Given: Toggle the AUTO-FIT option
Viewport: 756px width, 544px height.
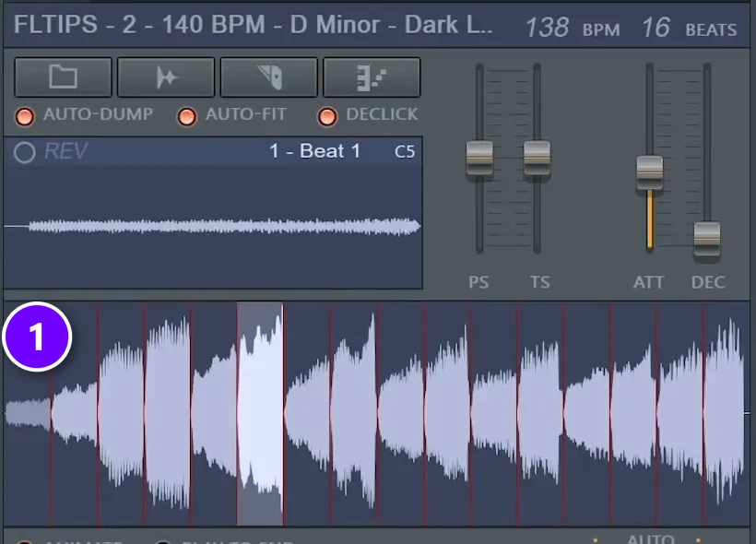Looking at the screenshot, I should (186, 116).
